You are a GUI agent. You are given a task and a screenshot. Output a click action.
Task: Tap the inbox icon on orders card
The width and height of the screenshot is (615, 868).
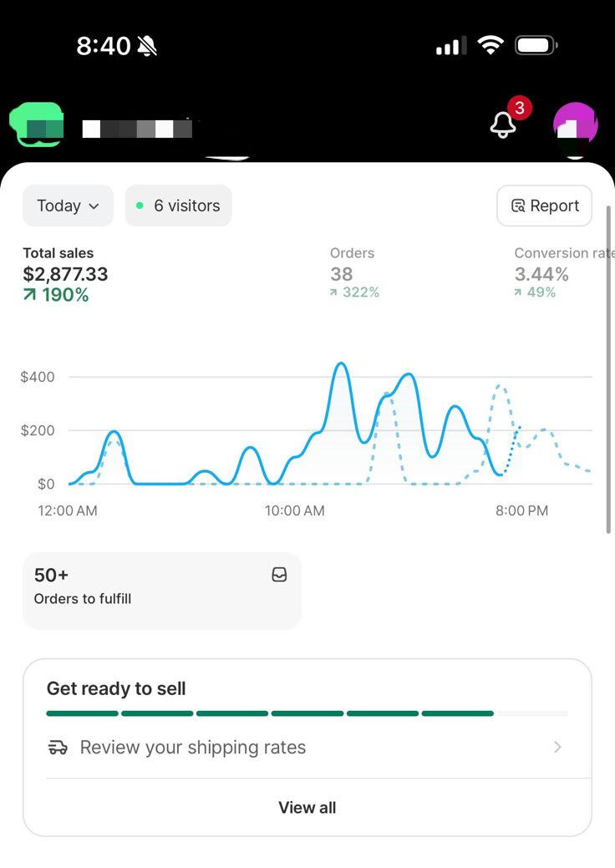coord(279,575)
